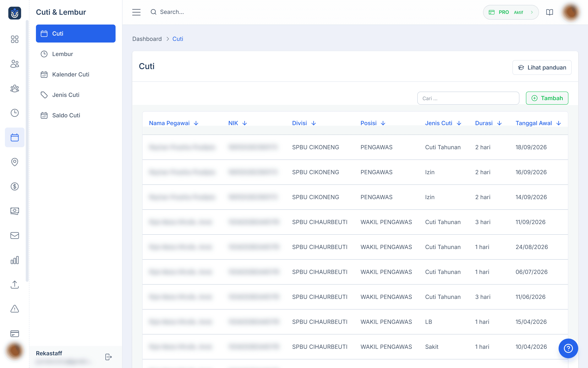Image resolution: width=588 pixels, height=368 pixels.
Task: Sort table by Posisi column
Action: 373,123
